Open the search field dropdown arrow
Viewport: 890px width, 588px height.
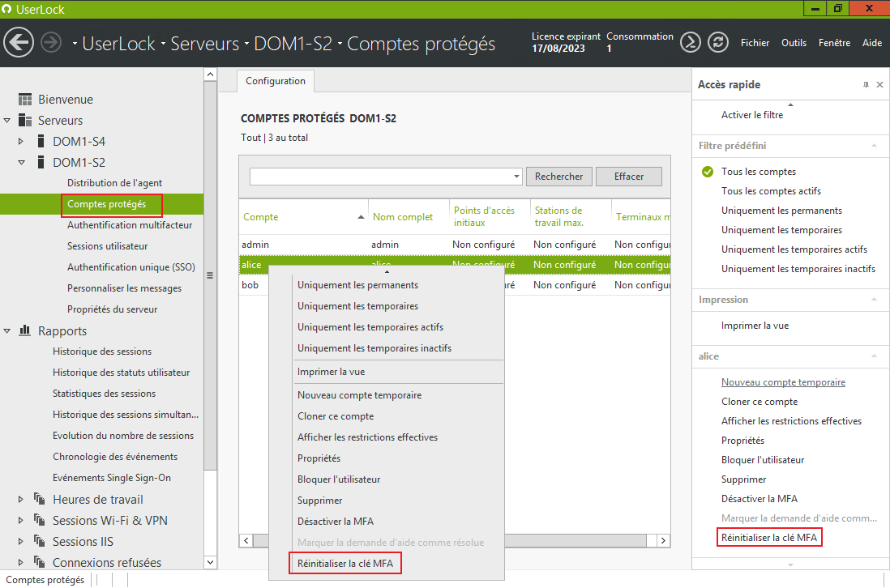pos(516,177)
